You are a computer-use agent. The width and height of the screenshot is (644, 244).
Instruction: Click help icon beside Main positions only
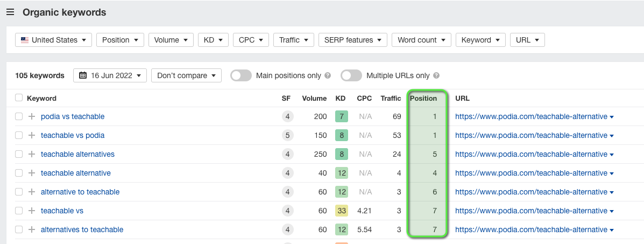pos(327,76)
